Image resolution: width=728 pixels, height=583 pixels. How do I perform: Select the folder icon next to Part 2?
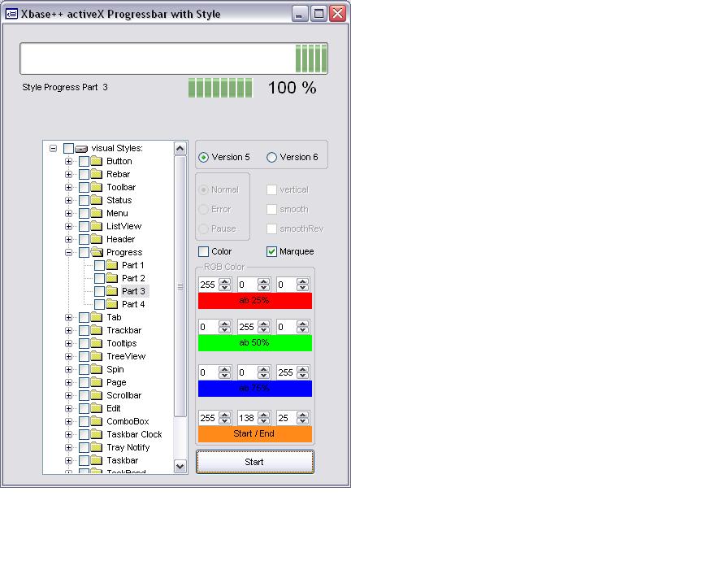(x=112, y=278)
